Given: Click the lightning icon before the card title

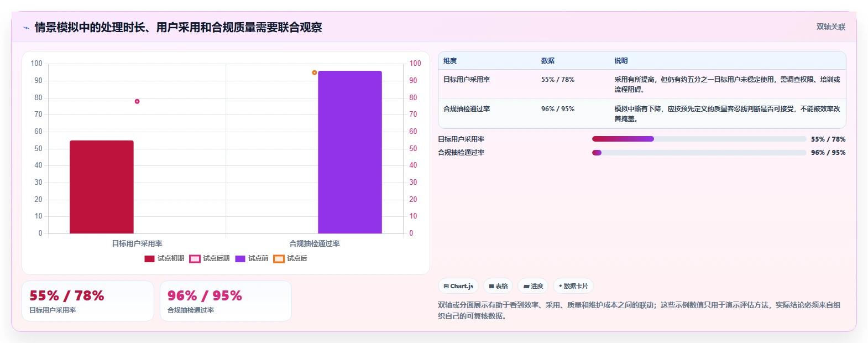Looking at the screenshot, I should tap(27, 28).
